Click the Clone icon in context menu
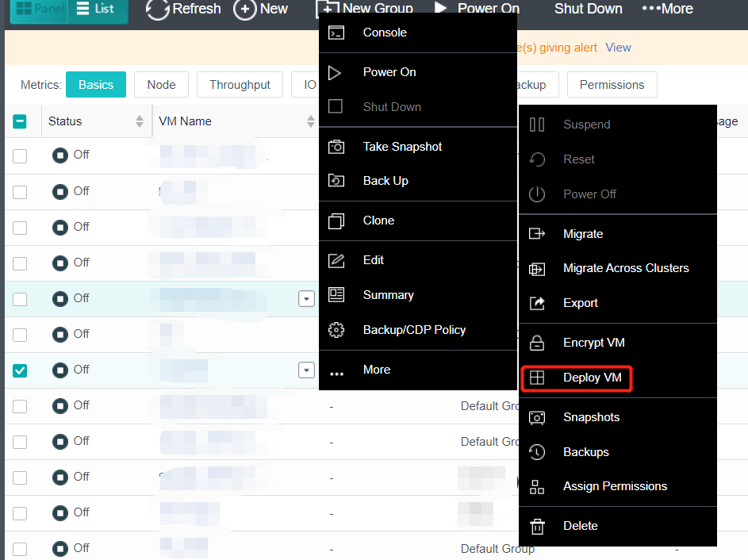 coord(336,221)
